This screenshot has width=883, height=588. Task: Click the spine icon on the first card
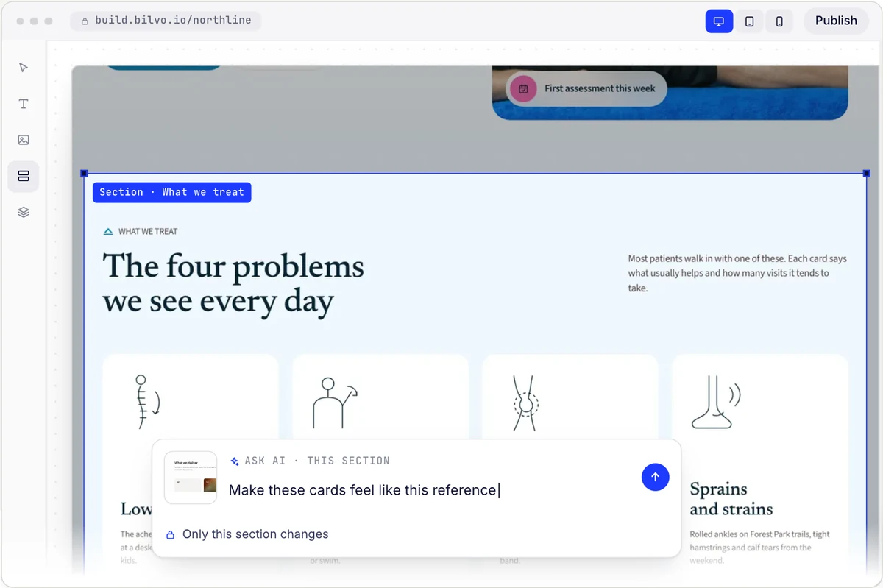coord(146,402)
